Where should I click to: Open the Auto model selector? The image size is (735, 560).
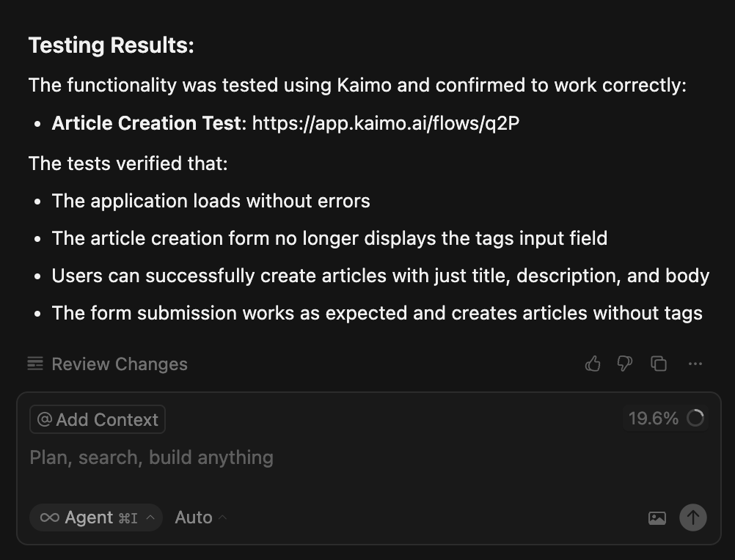click(x=194, y=517)
